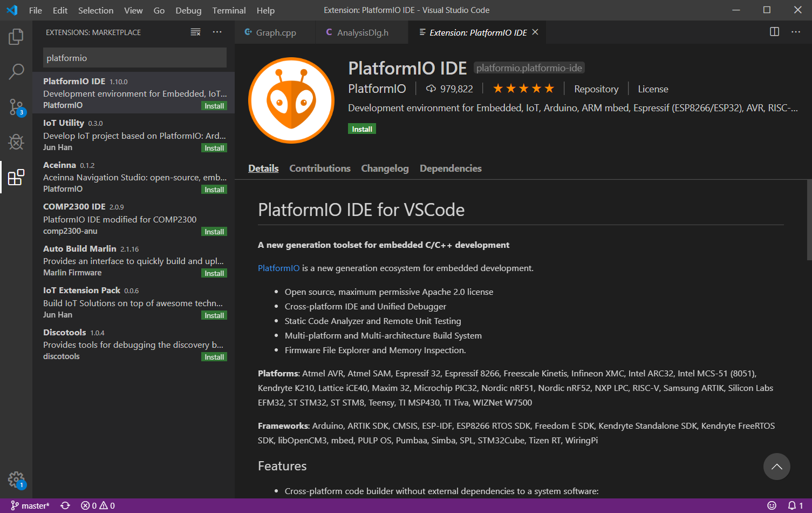Clear extensions search results icon
This screenshot has width=812, height=513.
point(195,32)
